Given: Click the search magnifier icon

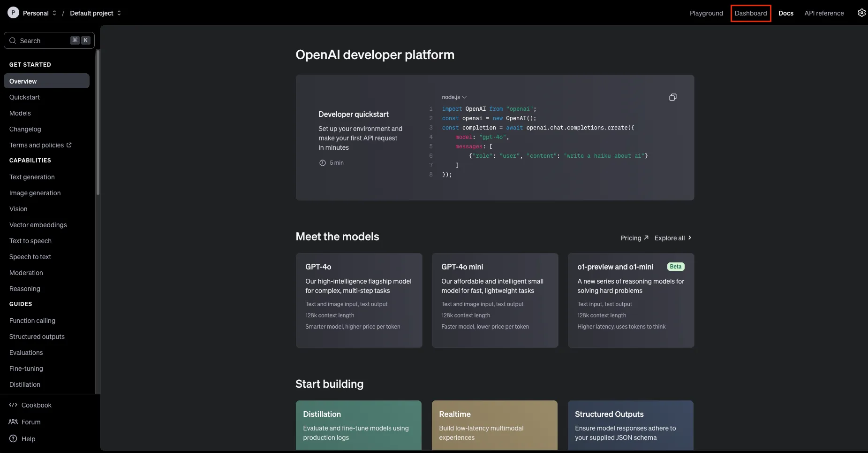Looking at the screenshot, I should pyautogui.click(x=13, y=41).
